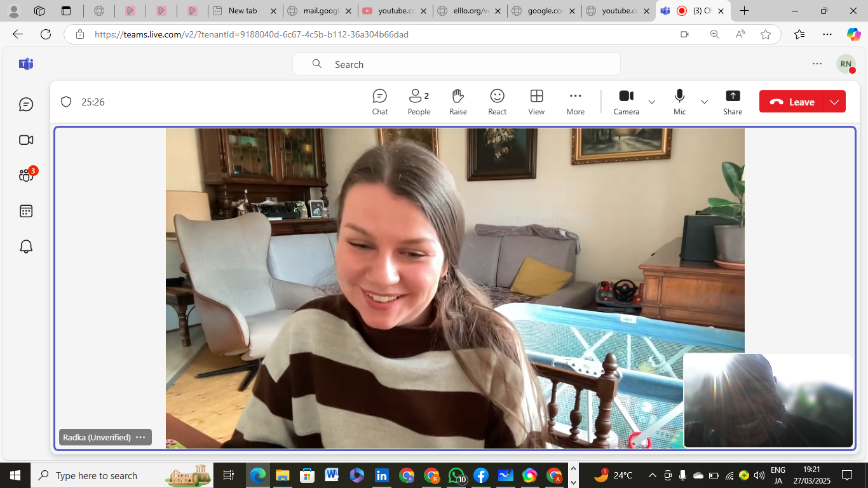
Task: Open options for Radka (Unverified)
Action: click(x=140, y=437)
